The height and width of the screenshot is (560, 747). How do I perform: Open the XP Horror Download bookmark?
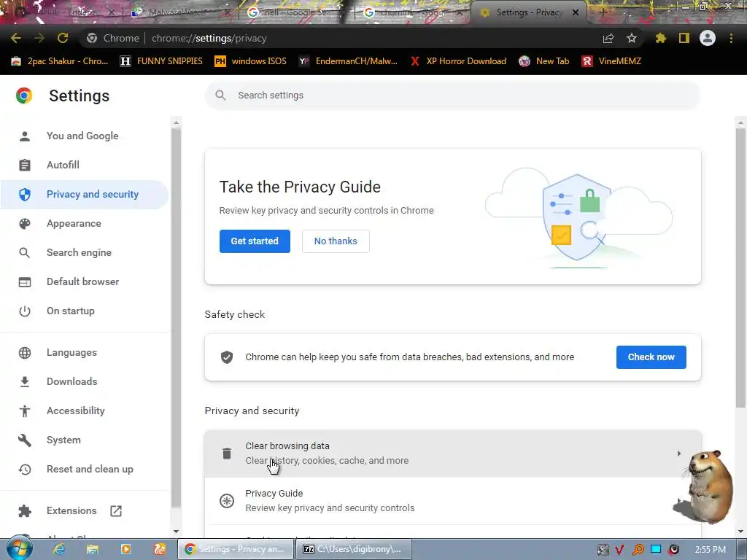[x=458, y=61]
